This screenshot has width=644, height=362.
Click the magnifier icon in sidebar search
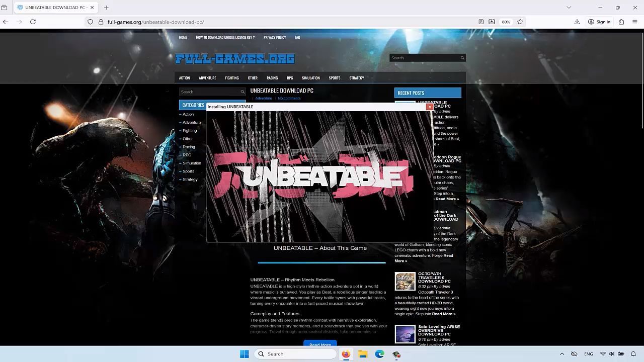(243, 92)
